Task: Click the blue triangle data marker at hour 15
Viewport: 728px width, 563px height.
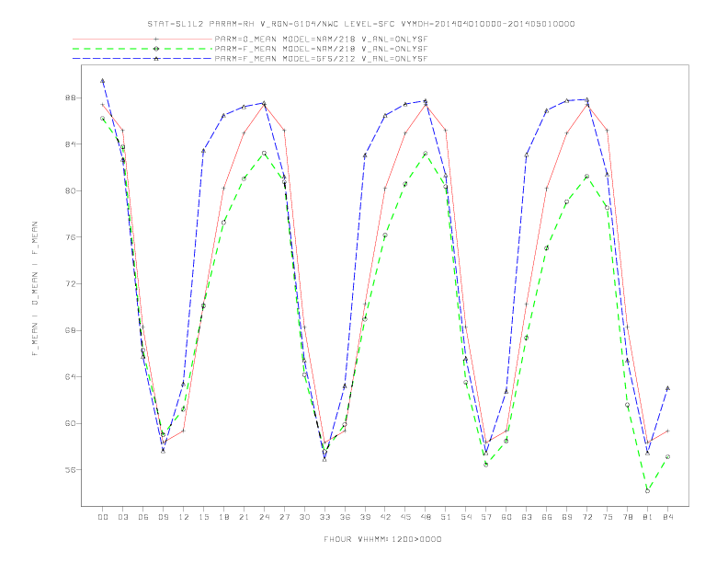Action: coord(203,151)
